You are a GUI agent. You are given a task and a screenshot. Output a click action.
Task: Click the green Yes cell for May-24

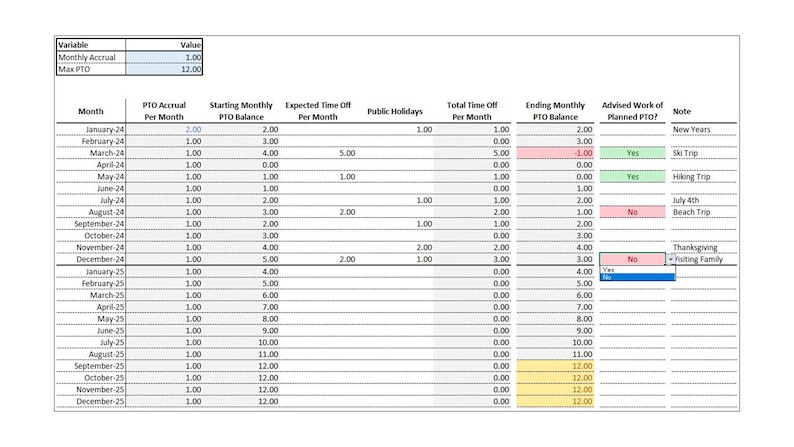[x=632, y=177]
